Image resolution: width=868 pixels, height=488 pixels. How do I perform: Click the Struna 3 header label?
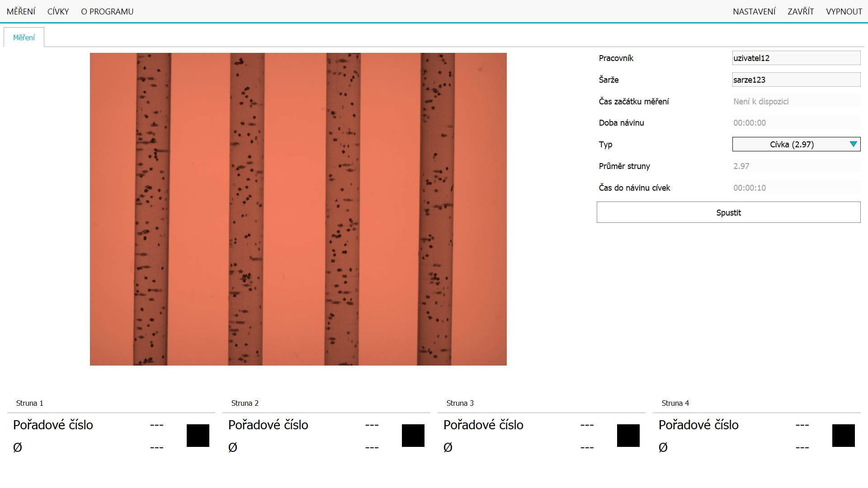[x=460, y=403]
